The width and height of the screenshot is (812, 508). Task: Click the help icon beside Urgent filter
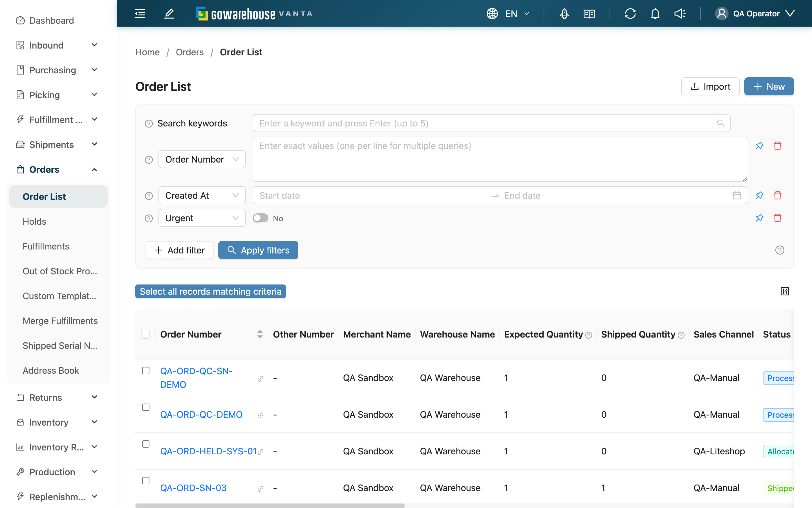pos(149,218)
